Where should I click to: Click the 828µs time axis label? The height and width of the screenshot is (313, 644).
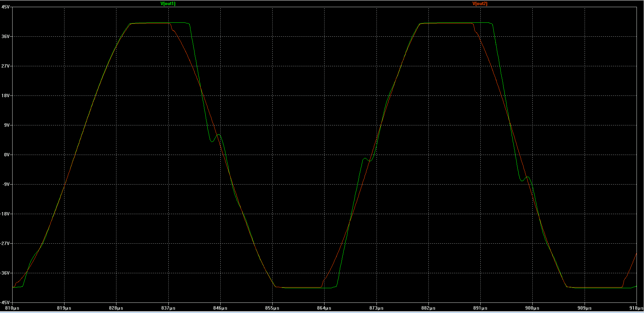(116, 308)
